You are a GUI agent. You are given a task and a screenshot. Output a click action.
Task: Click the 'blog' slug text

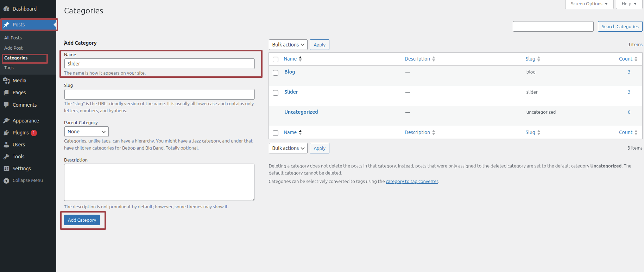[531, 72]
